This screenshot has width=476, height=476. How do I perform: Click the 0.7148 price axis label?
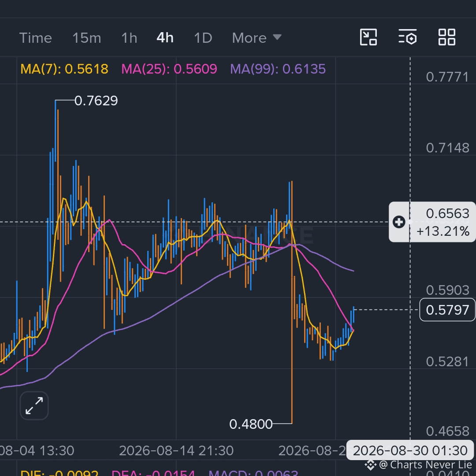(447, 148)
